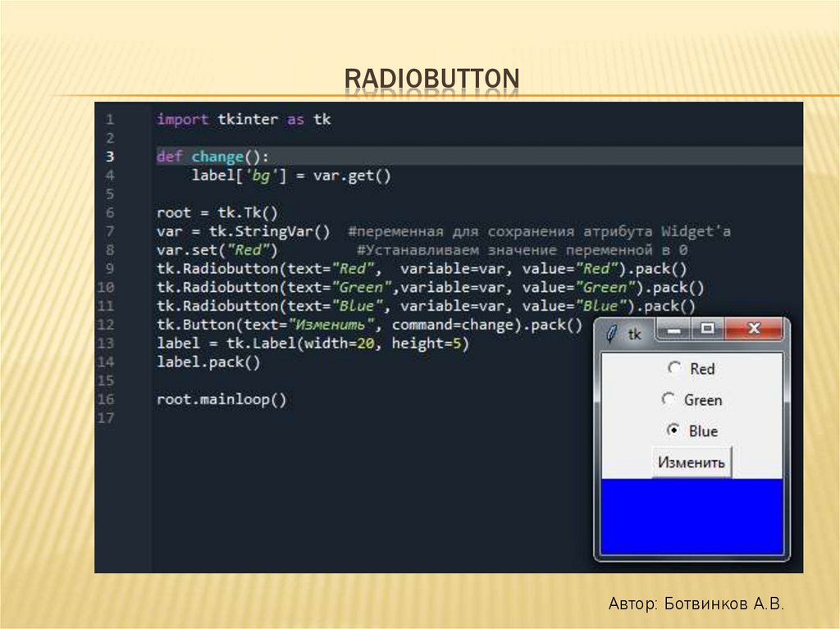Click the 'Автор: Ботвинков А.В.' caption
The height and width of the screenshot is (629, 840).
(696, 604)
